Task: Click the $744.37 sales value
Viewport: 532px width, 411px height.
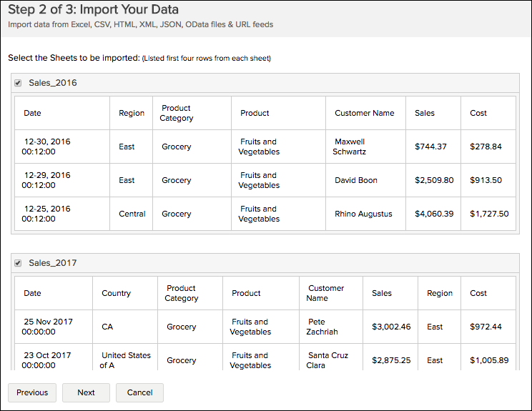Action: click(430, 147)
